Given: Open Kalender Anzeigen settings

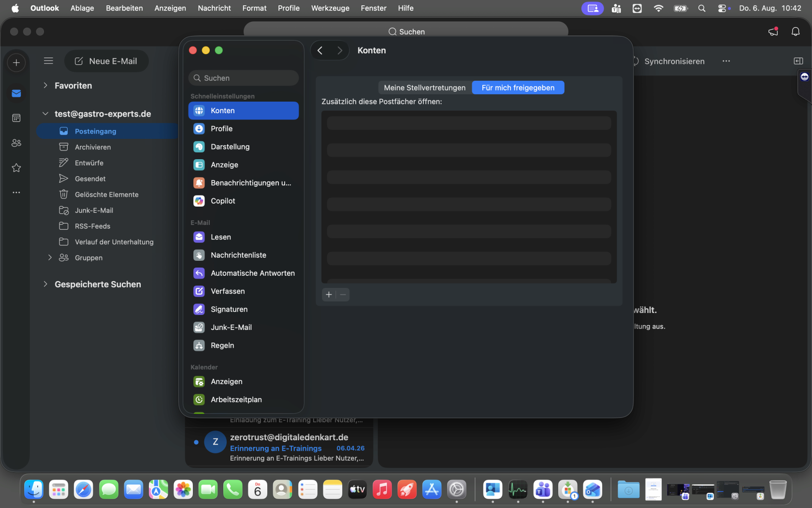Looking at the screenshot, I should (244, 382).
